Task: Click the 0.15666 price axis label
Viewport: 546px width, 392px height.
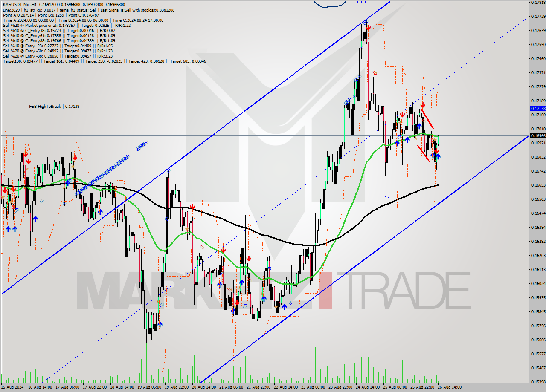Action: point(539,340)
